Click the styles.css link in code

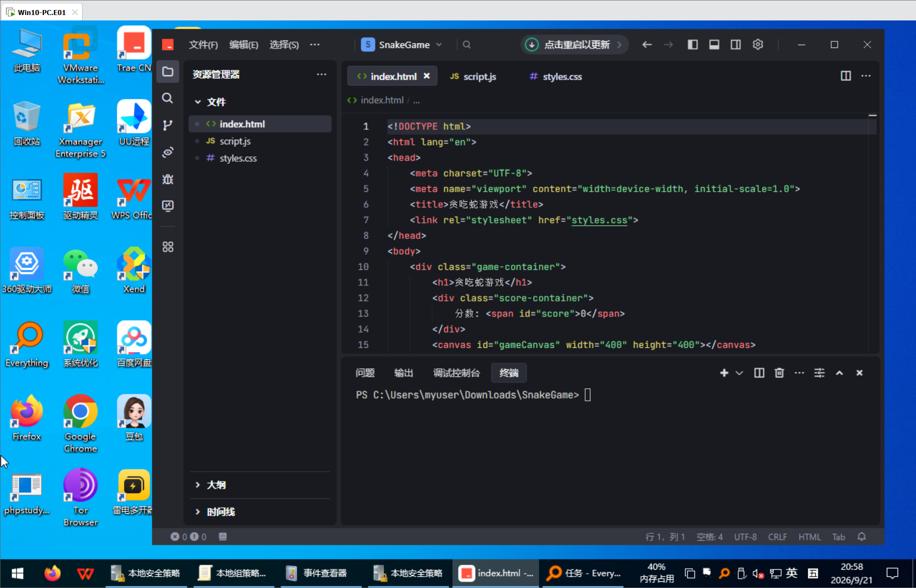[x=599, y=220]
